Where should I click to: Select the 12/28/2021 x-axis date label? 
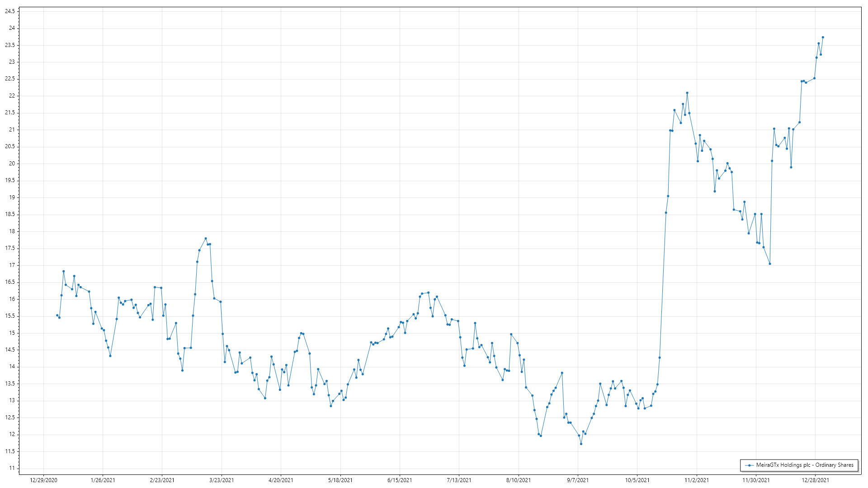(816, 480)
